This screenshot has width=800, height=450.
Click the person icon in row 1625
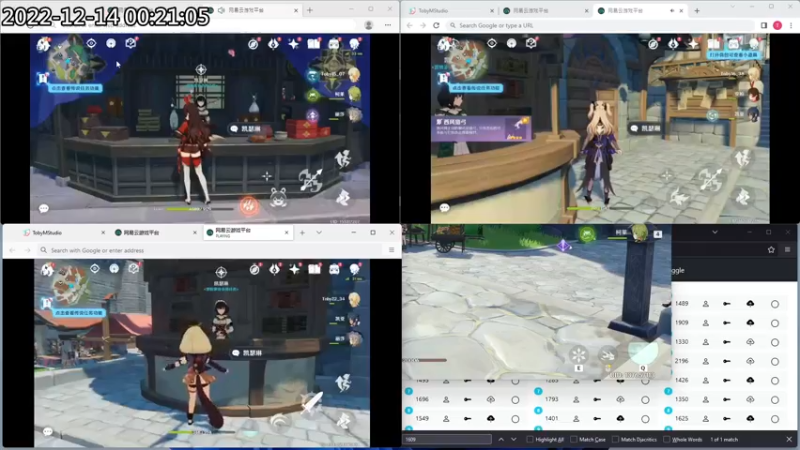pos(706,418)
